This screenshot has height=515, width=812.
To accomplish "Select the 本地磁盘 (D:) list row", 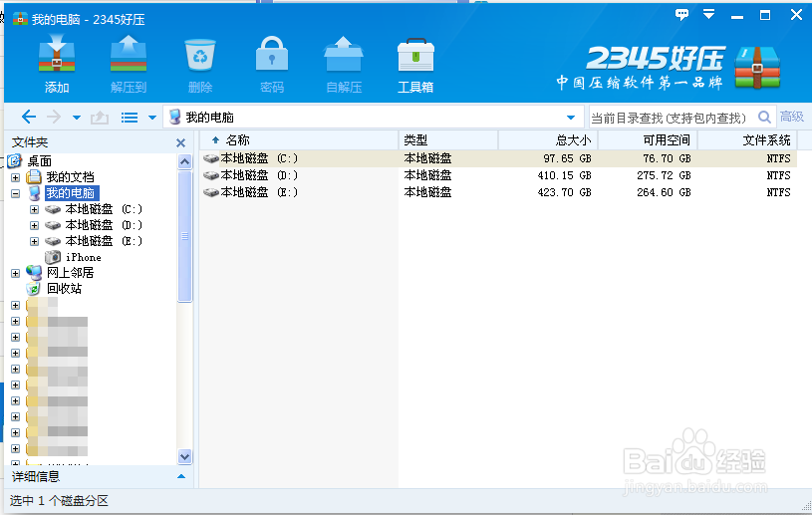I will [x=499, y=175].
